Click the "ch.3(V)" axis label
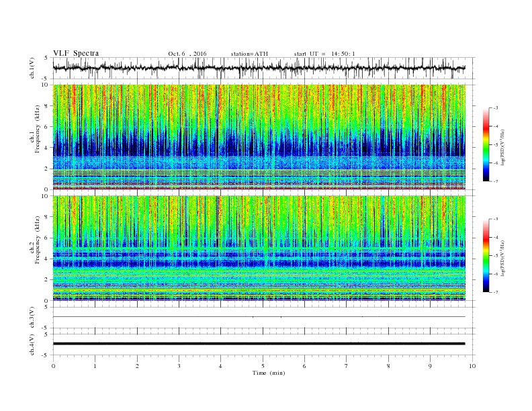This screenshot has width=532, height=411. (32, 318)
